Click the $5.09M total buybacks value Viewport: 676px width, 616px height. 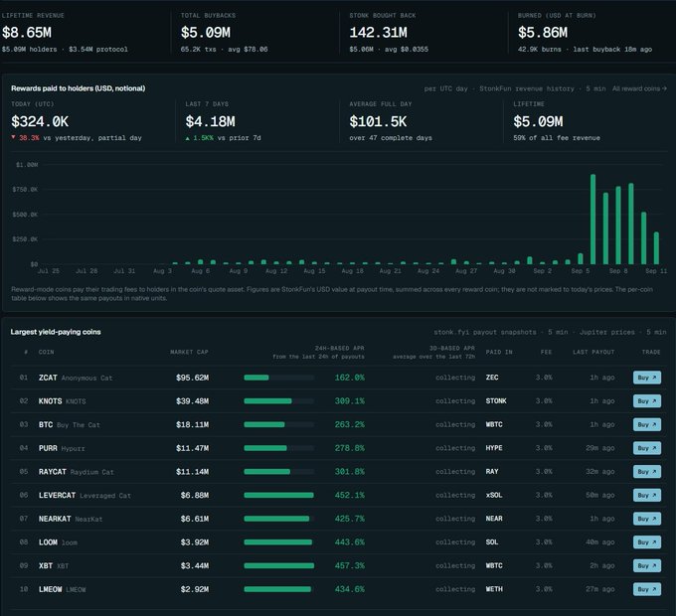[206, 33]
